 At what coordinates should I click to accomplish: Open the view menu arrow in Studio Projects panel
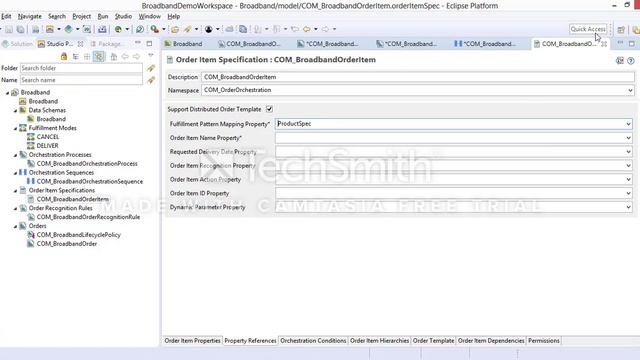pos(151,55)
